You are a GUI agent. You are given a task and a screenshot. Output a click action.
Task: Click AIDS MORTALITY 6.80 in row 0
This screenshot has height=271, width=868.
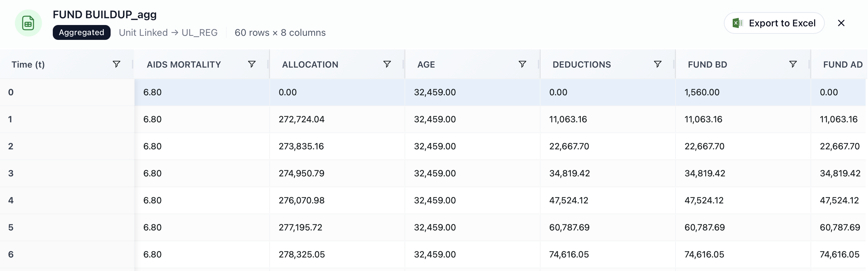click(x=152, y=92)
